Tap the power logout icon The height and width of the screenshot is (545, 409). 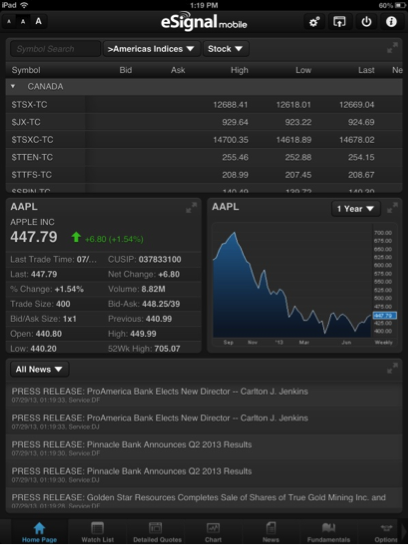pyautogui.click(x=366, y=22)
